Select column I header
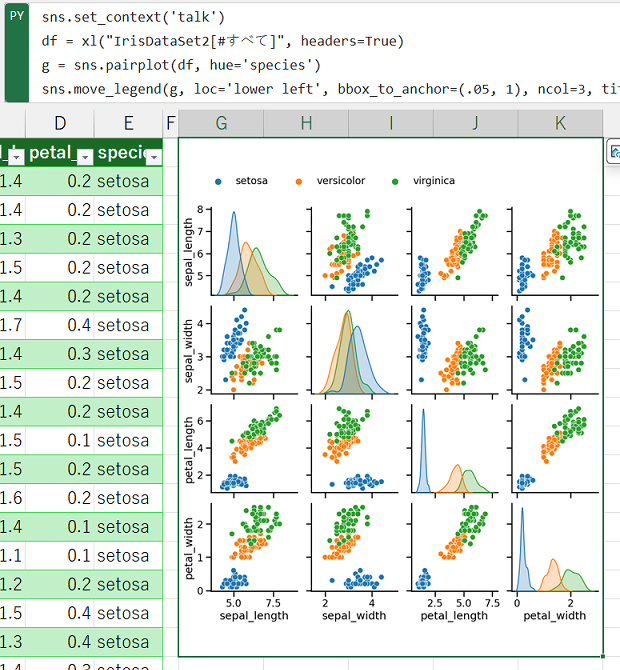The height and width of the screenshot is (670, 620). [391, 123]
